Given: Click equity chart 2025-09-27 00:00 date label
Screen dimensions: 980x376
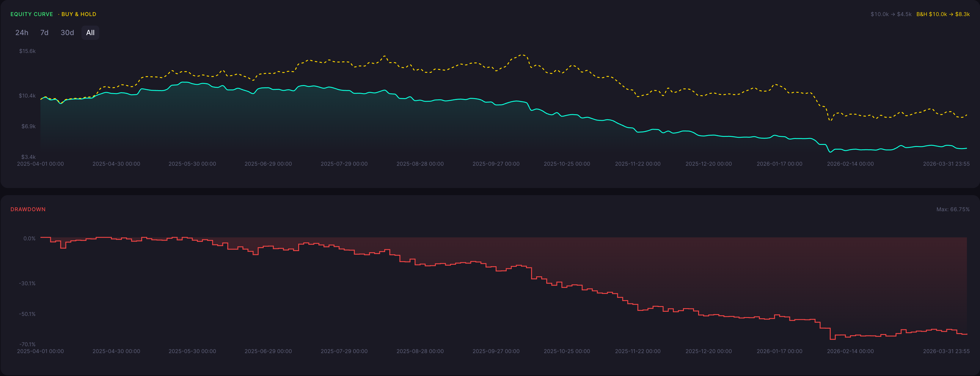Looking at the screenshot, I should (496, 164).
